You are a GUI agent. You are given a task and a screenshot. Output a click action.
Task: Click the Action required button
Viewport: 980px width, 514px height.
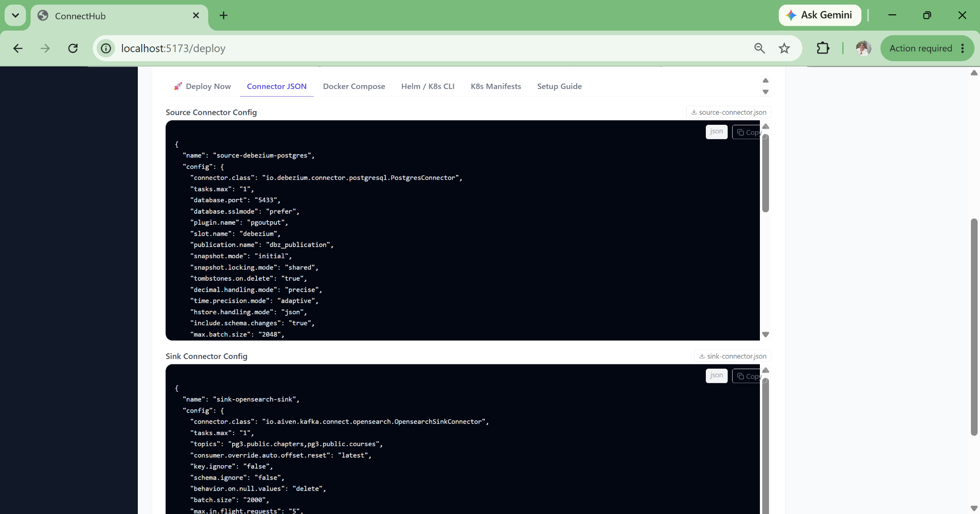pos(921,48)
